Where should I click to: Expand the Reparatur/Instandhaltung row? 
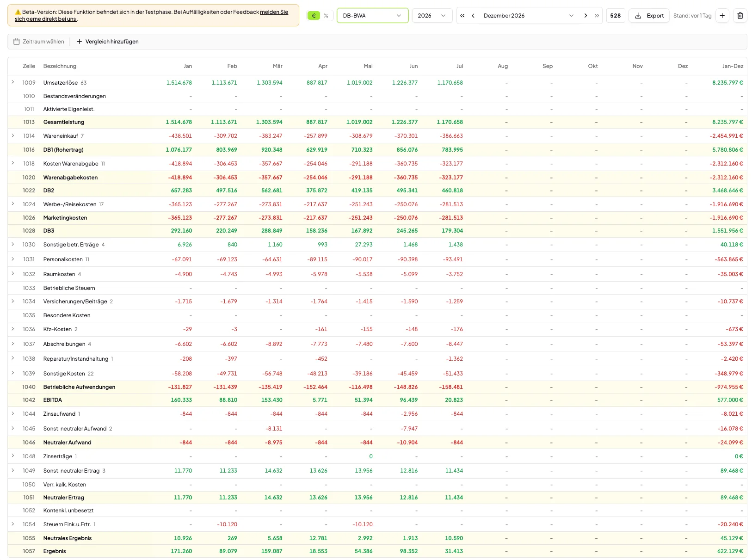point(13,358)
